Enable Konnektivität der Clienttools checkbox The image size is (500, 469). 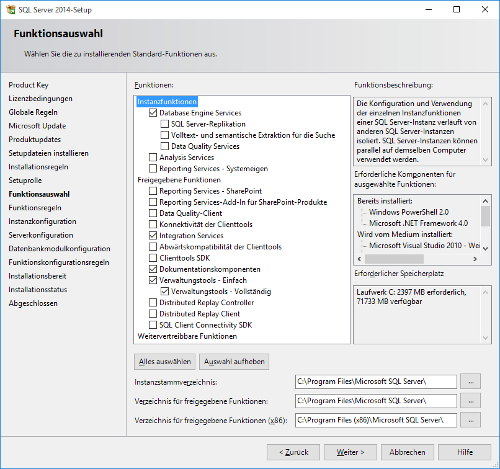[153, 224]
